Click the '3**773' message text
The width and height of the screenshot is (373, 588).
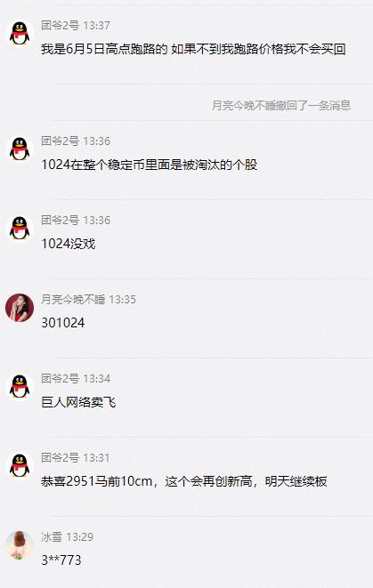pyautogui.click(x=61, y=560)
